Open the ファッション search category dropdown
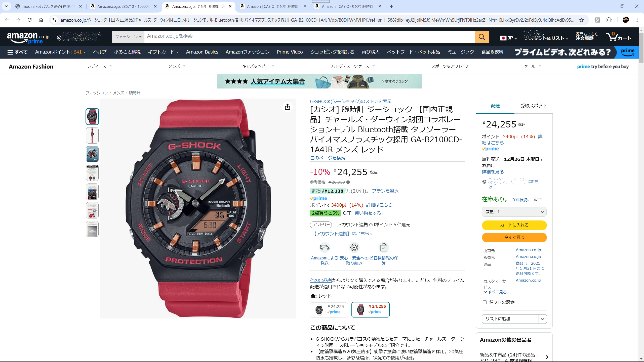The height and width of the screenshot is (362, 644). coord(128,37)
